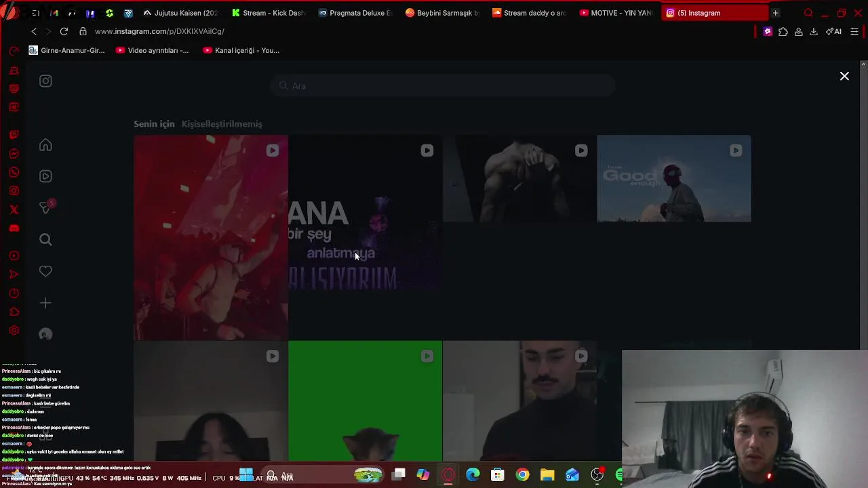868x488 pixels.
Task: Open File Explorer from the taskbar
Action: [x=547, y=475]
